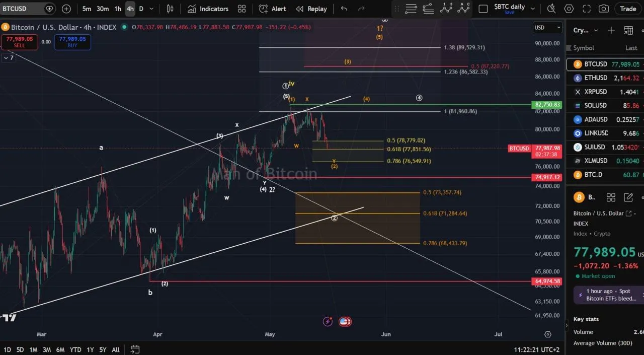This screenshot has height=355, width=644.
Task: Select the 5Y date range
Action: tap(103, 349)
